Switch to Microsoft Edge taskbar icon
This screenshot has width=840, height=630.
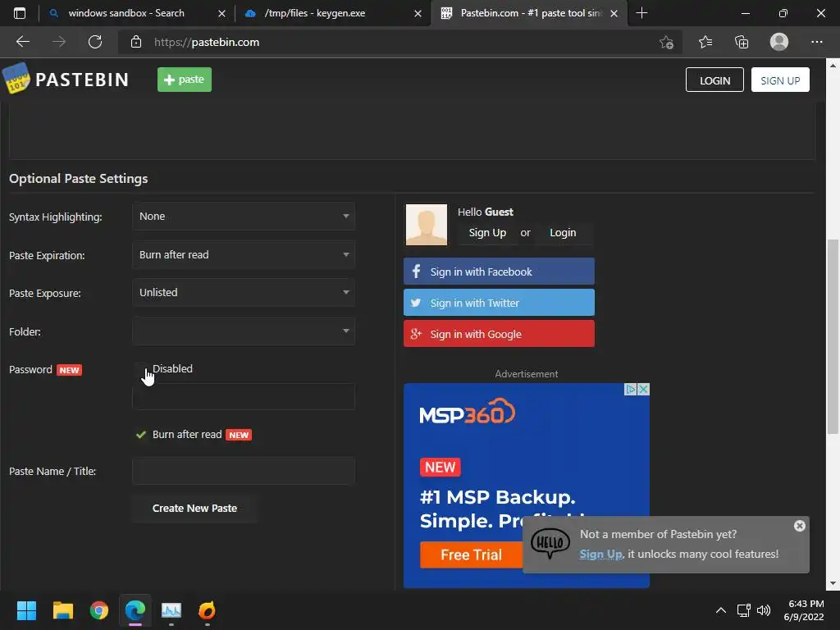(x=135, y=610)
